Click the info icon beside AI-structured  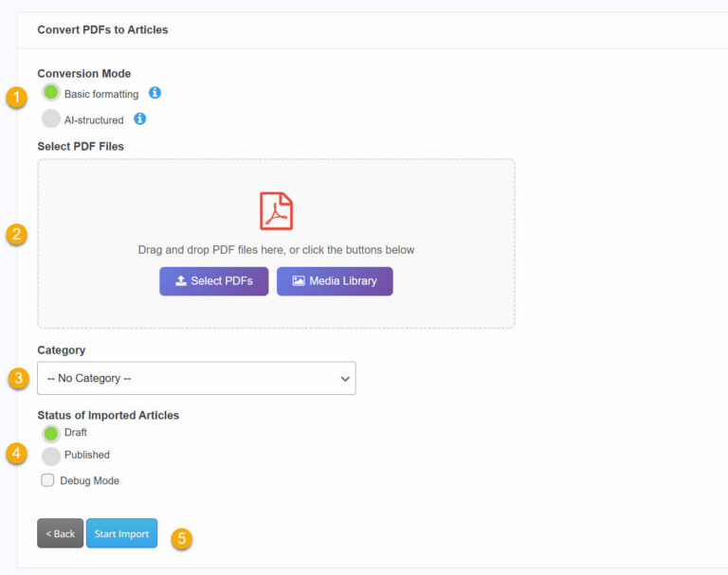coord(140,119)
